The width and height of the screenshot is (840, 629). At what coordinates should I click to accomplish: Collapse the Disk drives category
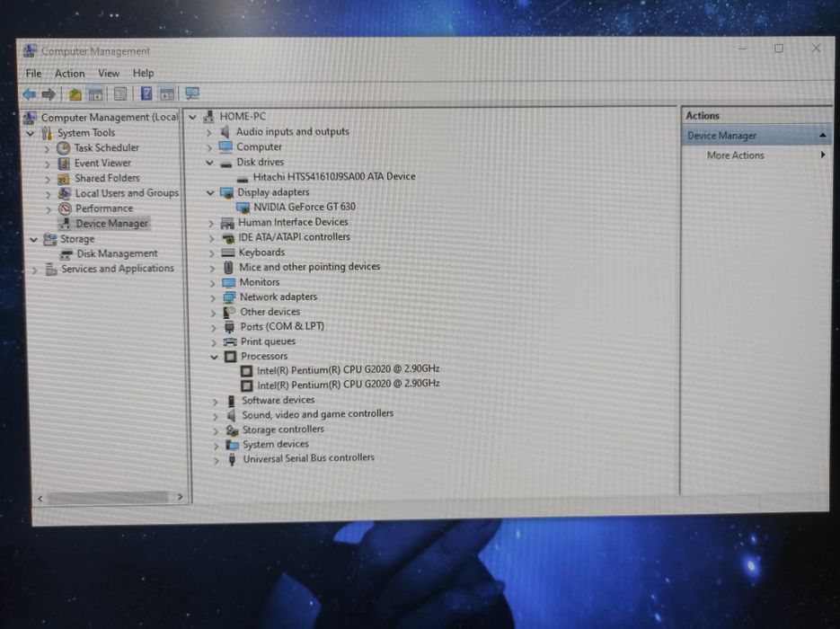coord(209,163)
